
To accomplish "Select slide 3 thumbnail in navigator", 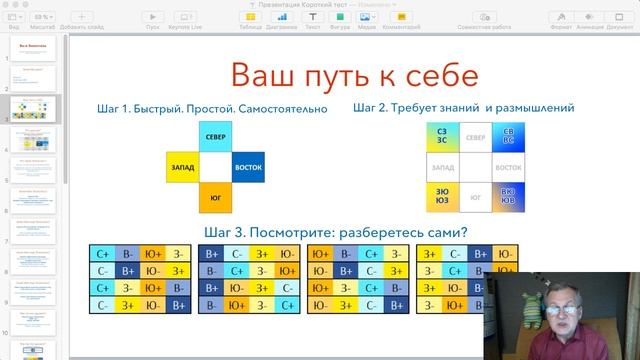I will click(33, 109).
